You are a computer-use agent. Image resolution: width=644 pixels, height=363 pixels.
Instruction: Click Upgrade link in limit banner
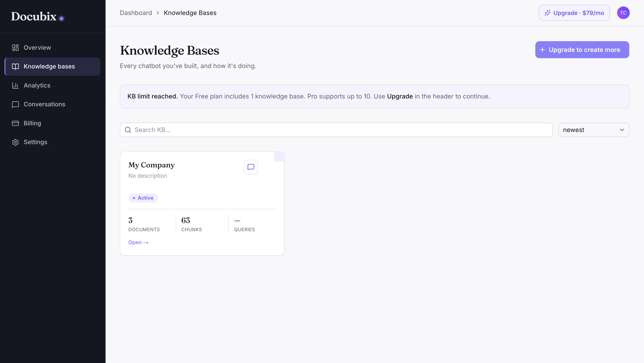click(400, 96)
